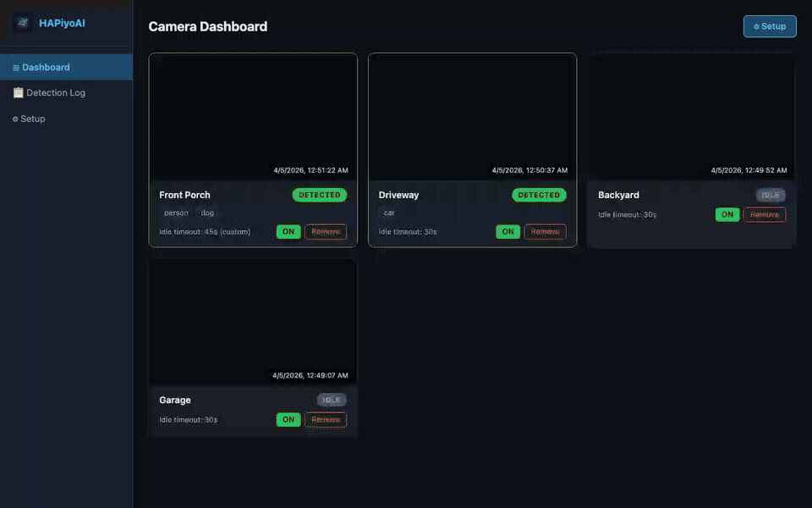
Task: Select the Dashboard menu item
Action: pos(47,68)
